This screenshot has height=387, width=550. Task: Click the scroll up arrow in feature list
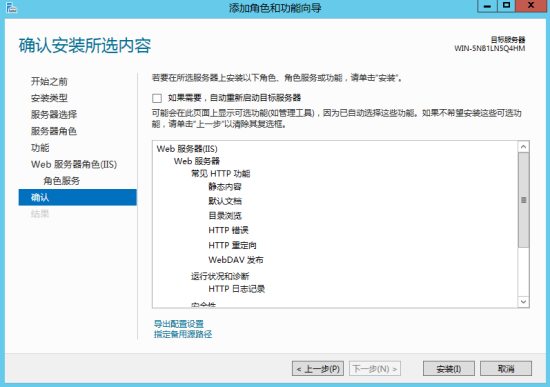523,147
